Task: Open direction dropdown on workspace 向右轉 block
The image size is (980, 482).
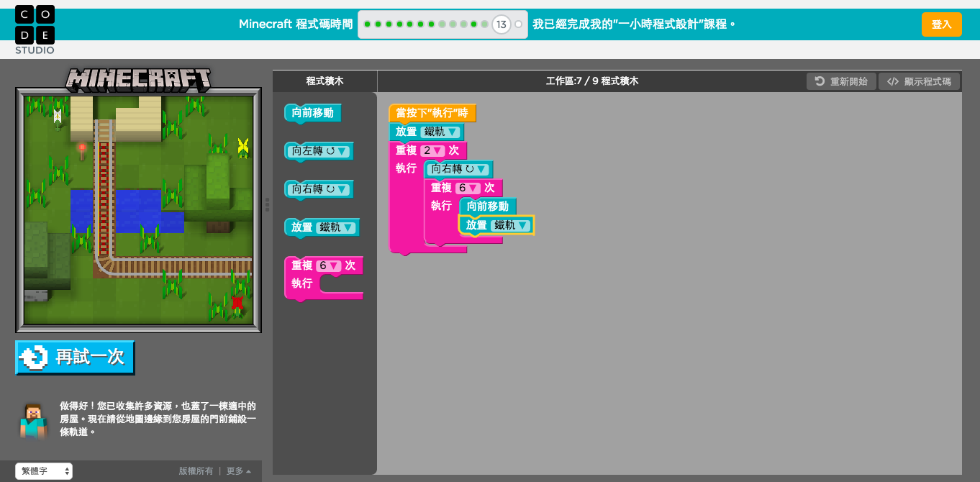Action: [x=458, y=170]
